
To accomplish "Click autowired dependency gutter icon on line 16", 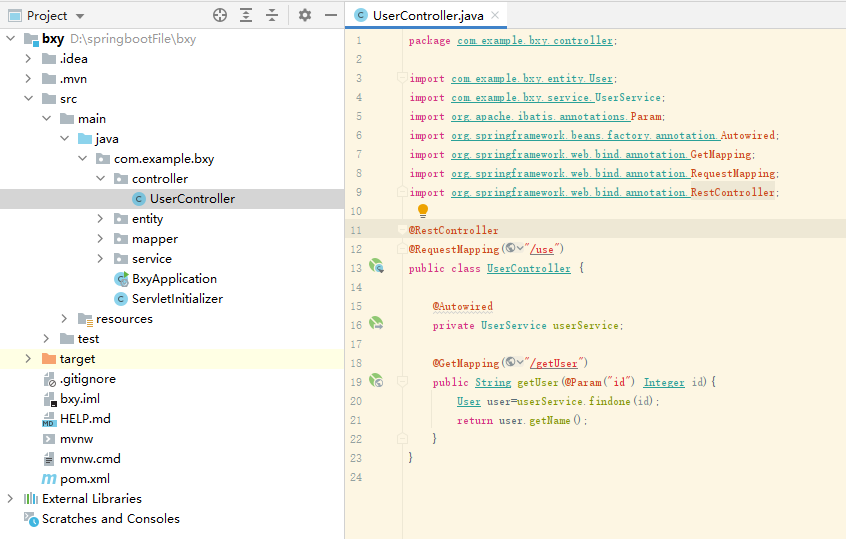I will coord(376,323).
